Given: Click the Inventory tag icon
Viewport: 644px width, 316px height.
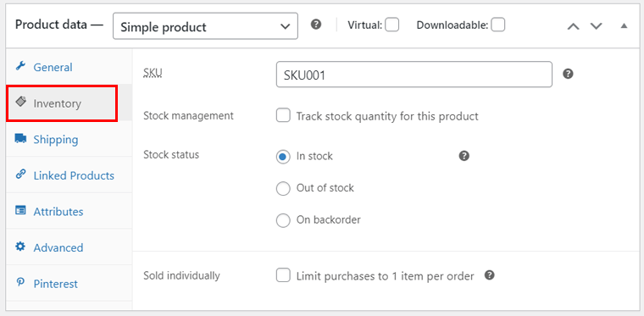Looking at the screenshot, I should 20,102.
